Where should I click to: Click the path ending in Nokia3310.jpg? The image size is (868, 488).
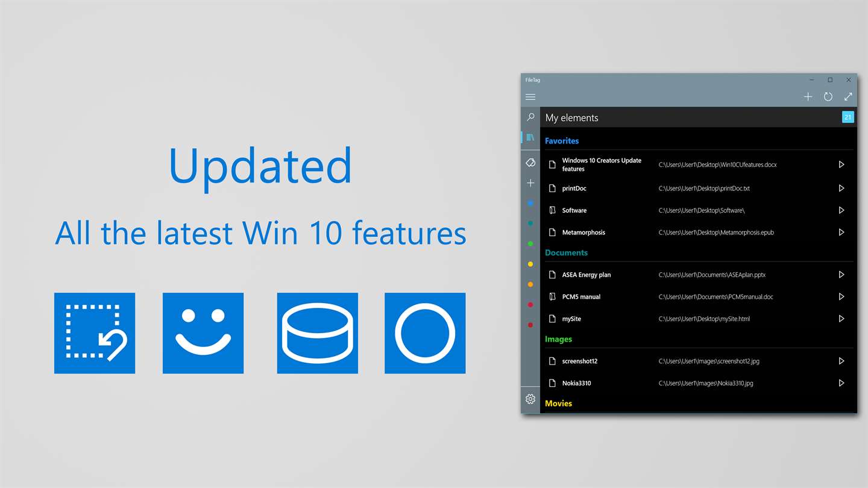click(x=706, y=383)
